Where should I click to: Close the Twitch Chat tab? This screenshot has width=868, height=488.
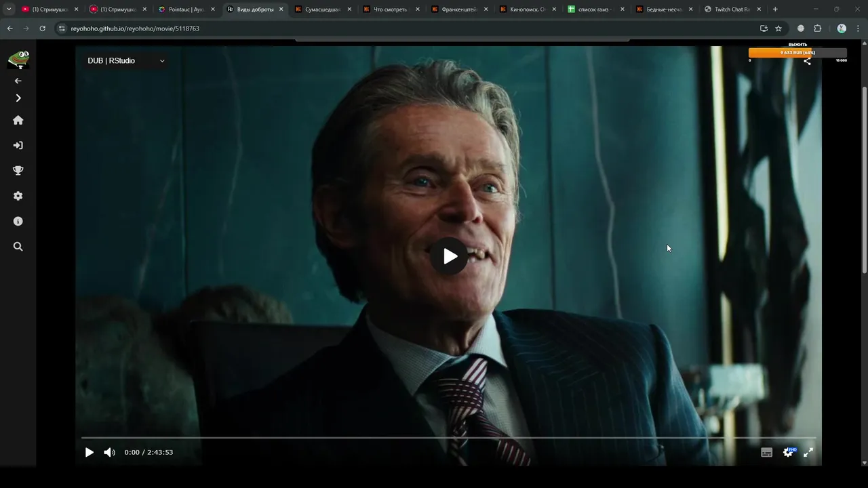(x=759, y=9)
